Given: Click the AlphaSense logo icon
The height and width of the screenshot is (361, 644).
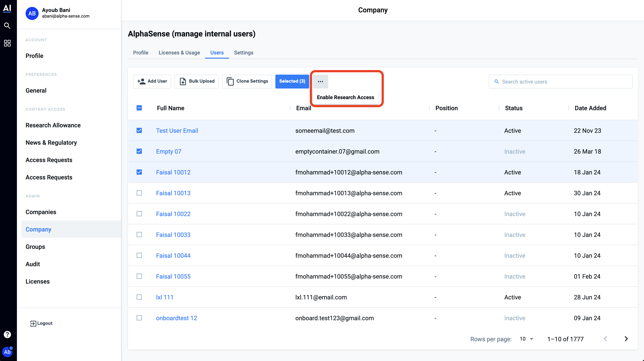Looking at the screenshot, I should 7,8.
